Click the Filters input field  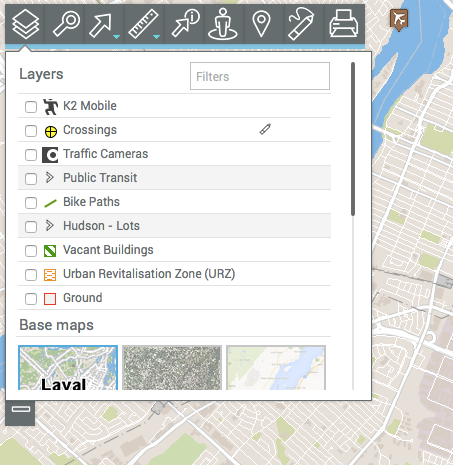tap(260, 76)
